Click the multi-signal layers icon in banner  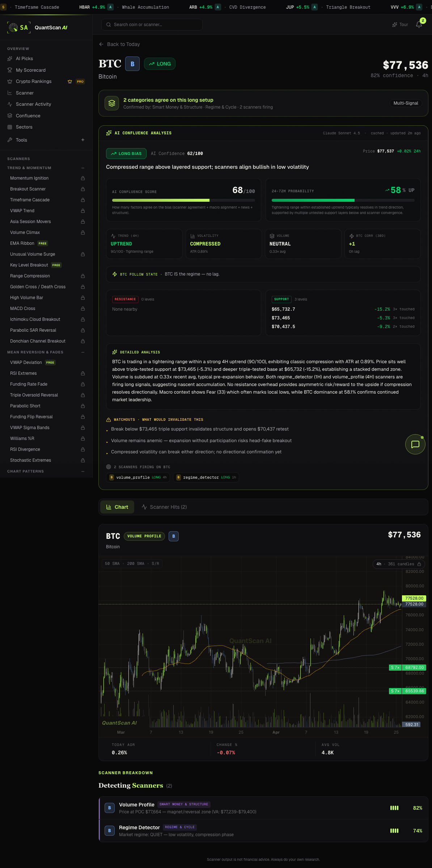112,103
